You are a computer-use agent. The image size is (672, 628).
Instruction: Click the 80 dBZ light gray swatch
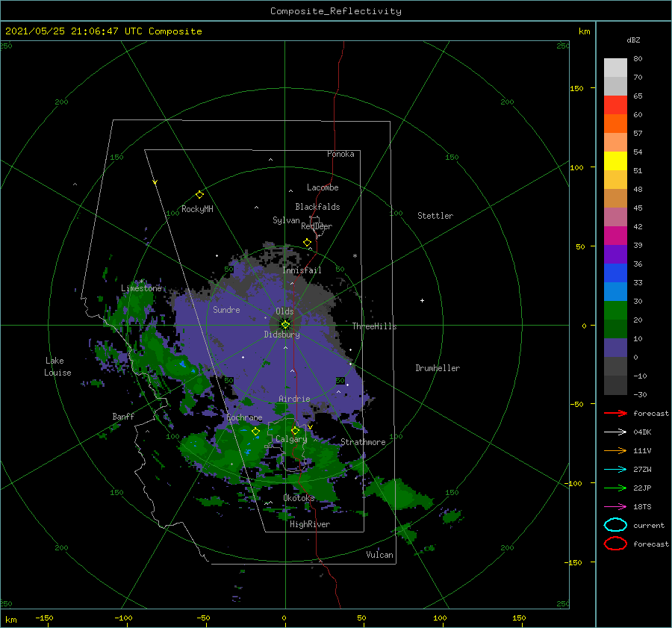(615, 67)
